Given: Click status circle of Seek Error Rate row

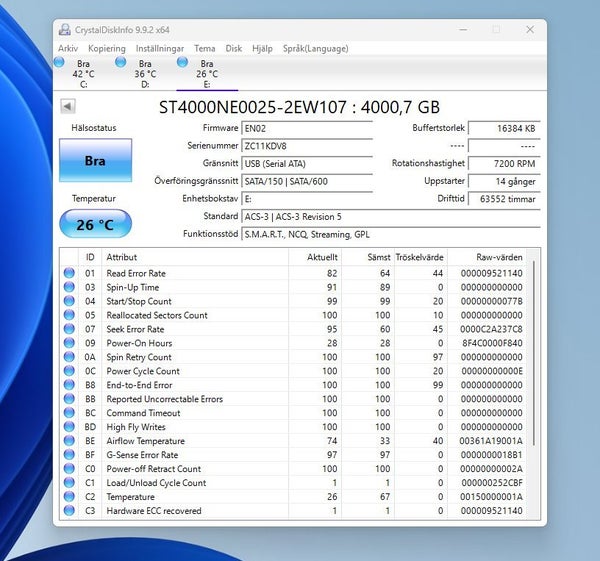Looking at the screenshot, I should click(x=69, y=329).
